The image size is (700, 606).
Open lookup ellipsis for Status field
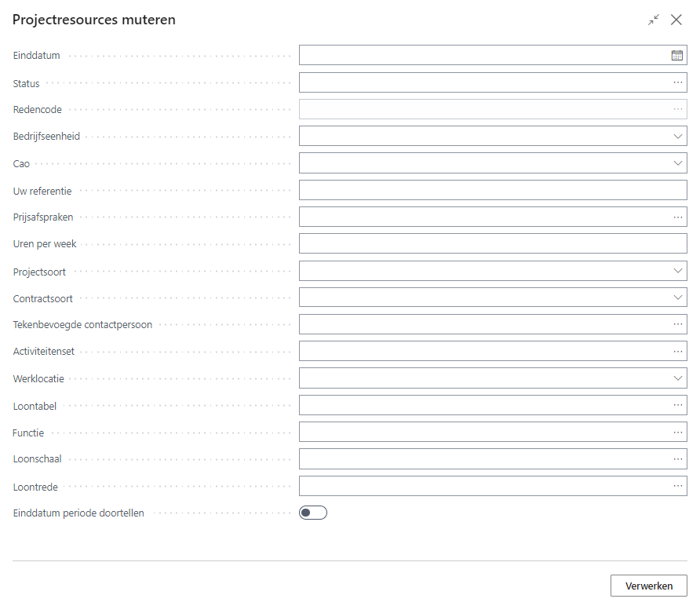tap(678, 82)
